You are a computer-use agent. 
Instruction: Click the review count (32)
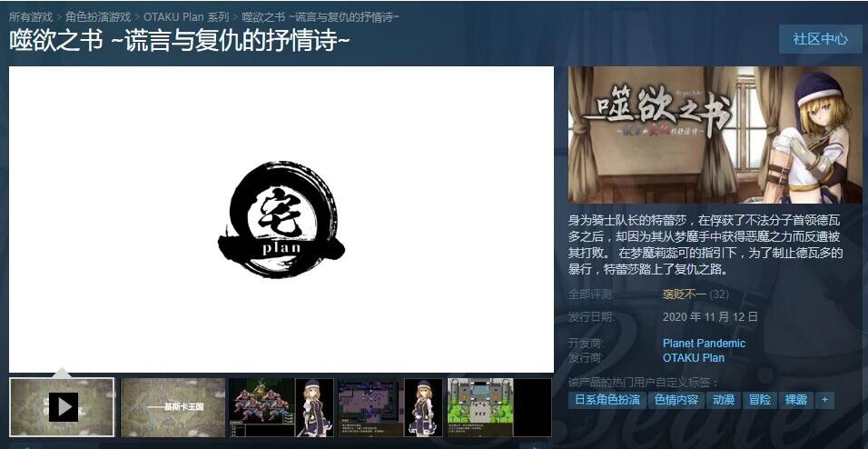[x=719, y=294]
